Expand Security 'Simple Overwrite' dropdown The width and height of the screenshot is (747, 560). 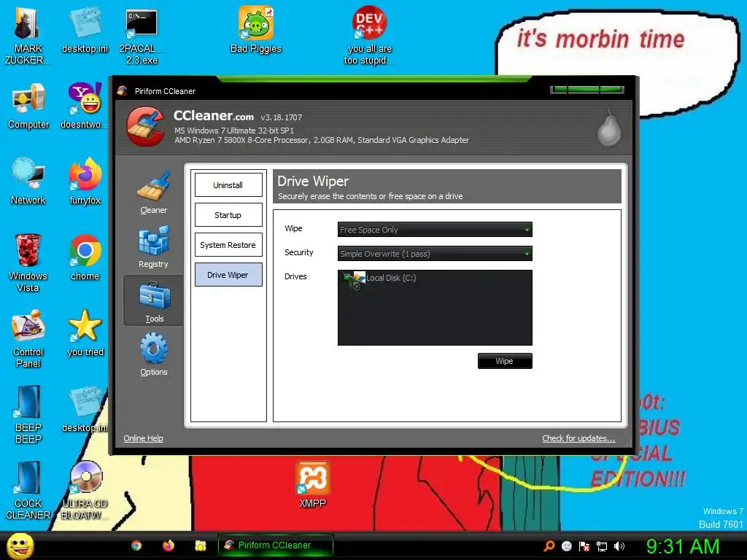pyautogui.click(x=435, y=253)
